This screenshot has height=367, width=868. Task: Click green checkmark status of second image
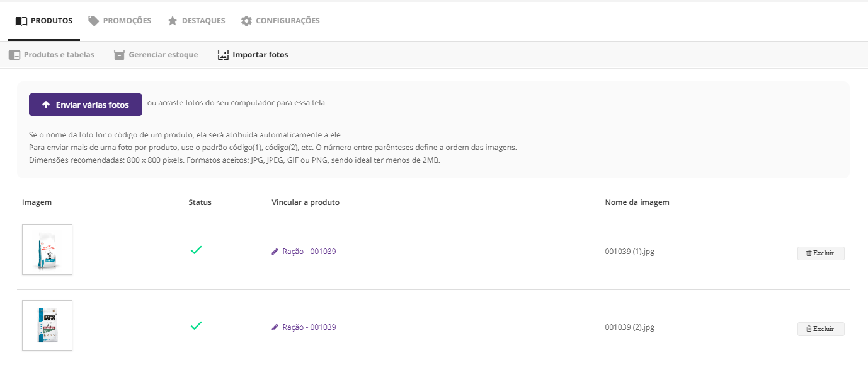[196, 325]
